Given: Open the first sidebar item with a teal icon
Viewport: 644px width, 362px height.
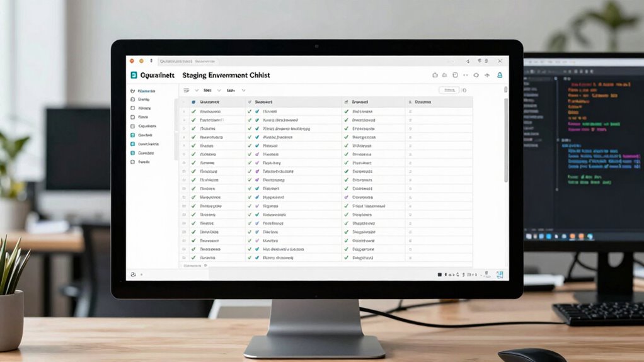Looking at the screenshot, I should (x=141, y=135).
